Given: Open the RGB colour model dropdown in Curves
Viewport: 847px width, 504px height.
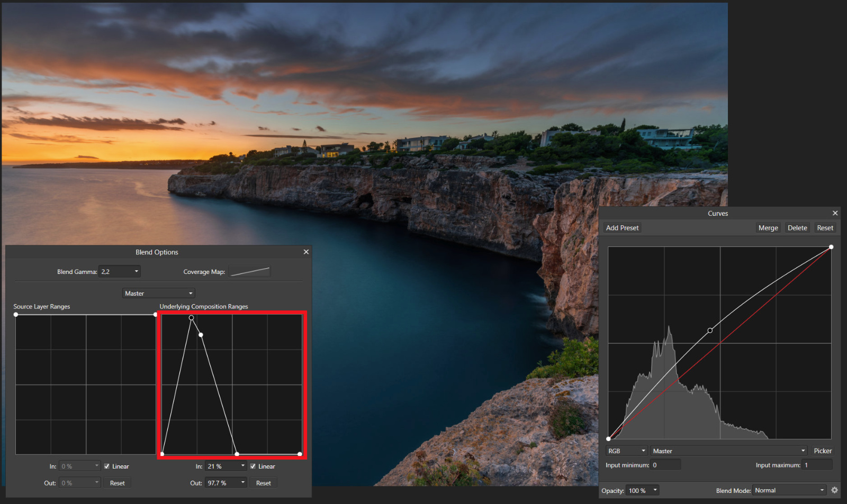Looking at the screenshot, I should coord(627,451).
